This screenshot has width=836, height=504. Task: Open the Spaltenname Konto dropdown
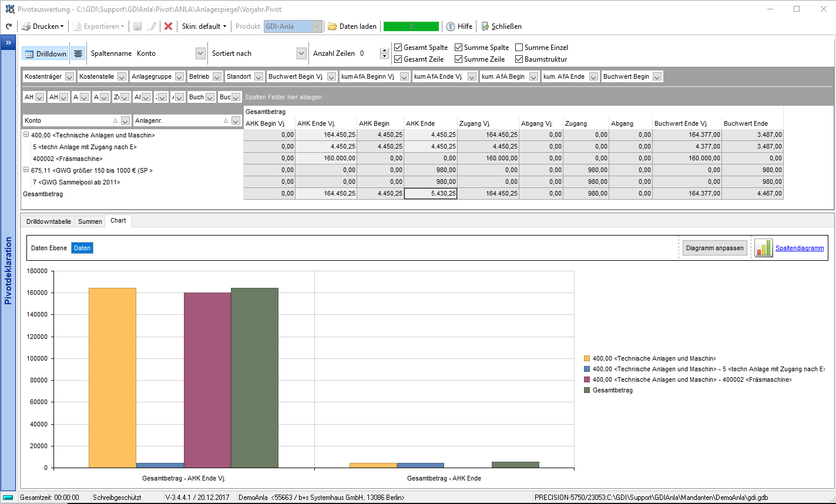pyautogui.click(x=200, y=53)
